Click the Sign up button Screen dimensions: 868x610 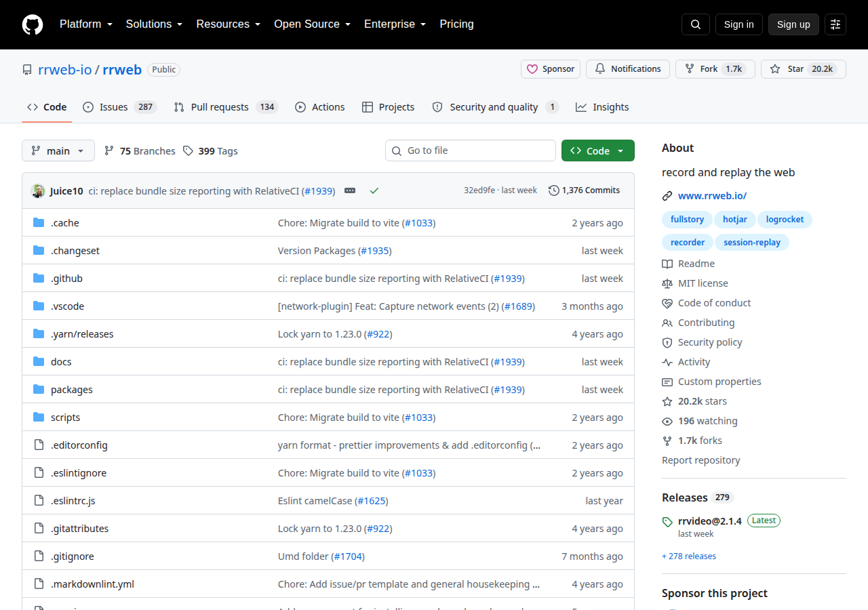pos(793,24)
